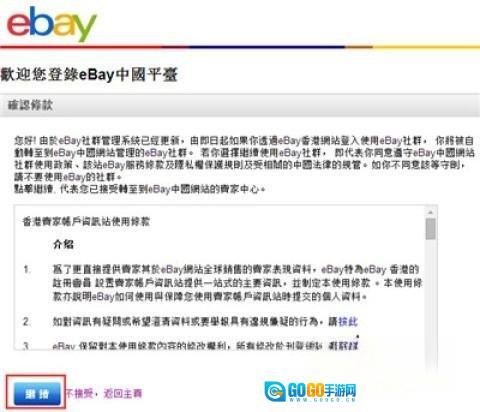Click the clause 2 sentence text
This screenshot has height=412, width=480.
tap(205, 322)
